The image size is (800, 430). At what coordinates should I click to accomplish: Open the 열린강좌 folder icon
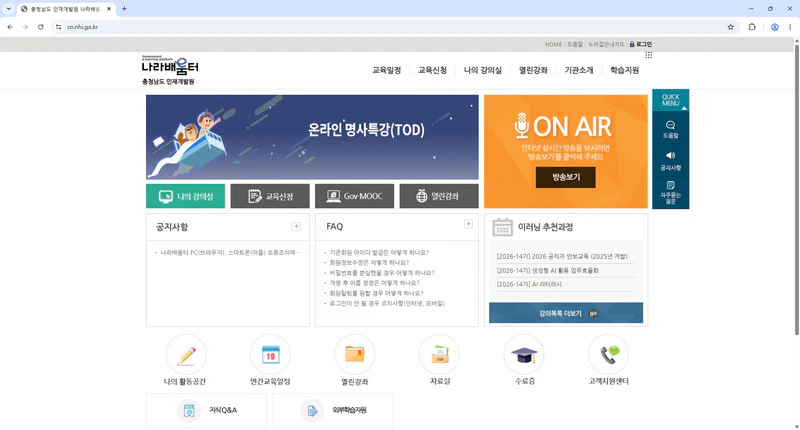tap(355, 355)
